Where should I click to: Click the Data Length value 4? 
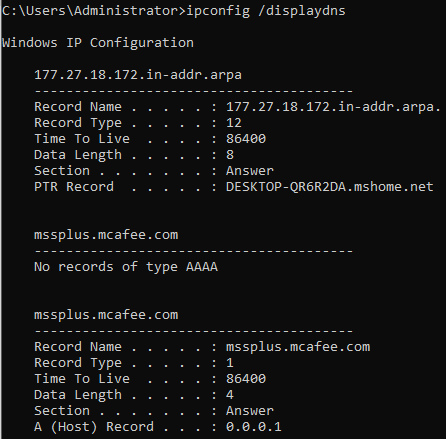point(230,395)
